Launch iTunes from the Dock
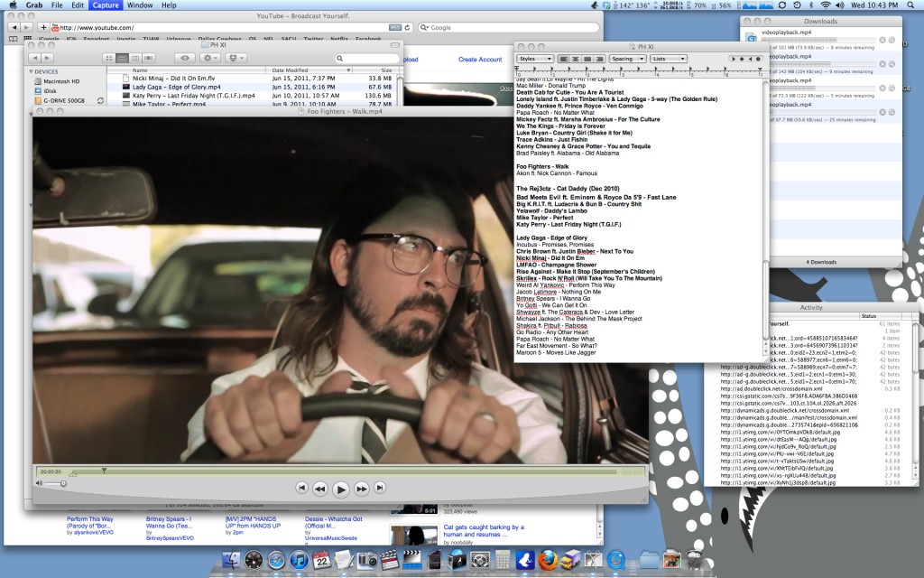924x578 pixels. click(299, 560)
